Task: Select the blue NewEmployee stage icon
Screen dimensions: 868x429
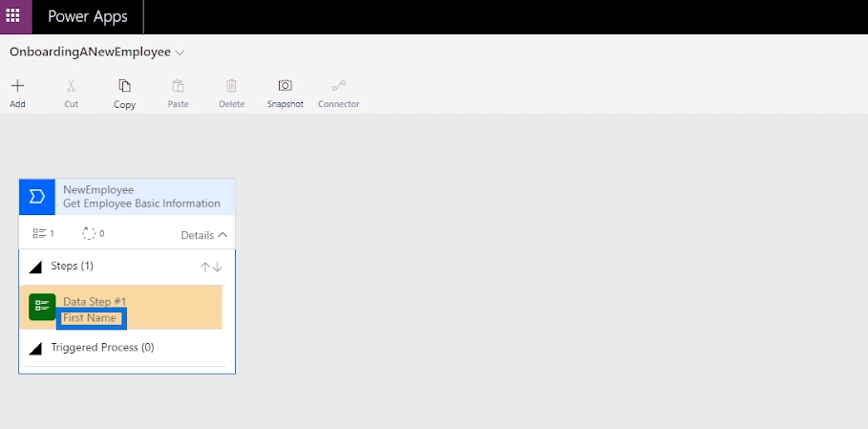Action: click(x=37, y=197)
